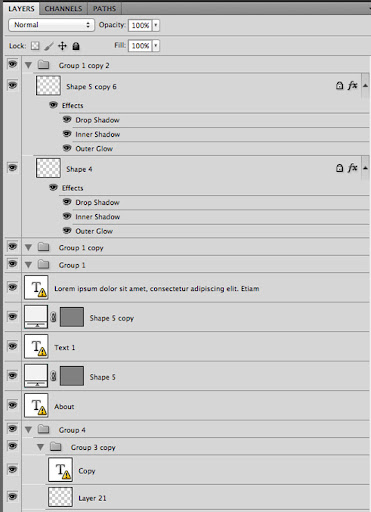Image resolution: width=371 pixels, height=512 pixels.
Task: Click the lock image pixels brush icon
Action: [49, 46]
